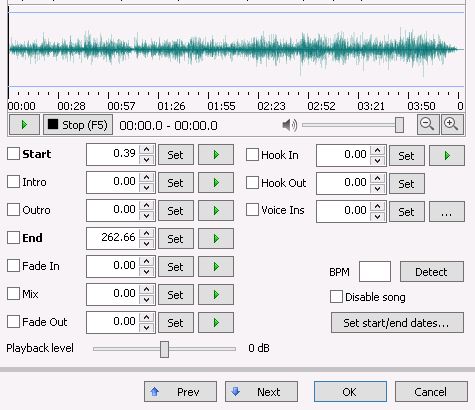Click the speaker volume icon

289,125
